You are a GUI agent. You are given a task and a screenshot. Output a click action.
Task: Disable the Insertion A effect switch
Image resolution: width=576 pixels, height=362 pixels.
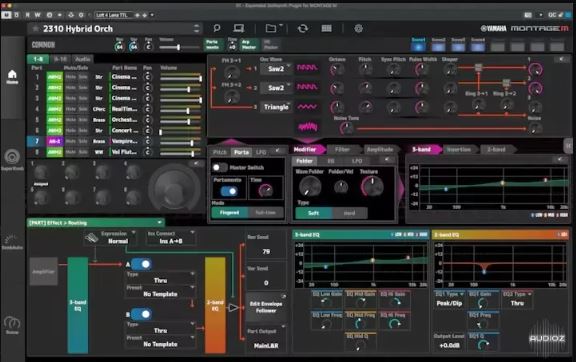[x=141, y=264]
